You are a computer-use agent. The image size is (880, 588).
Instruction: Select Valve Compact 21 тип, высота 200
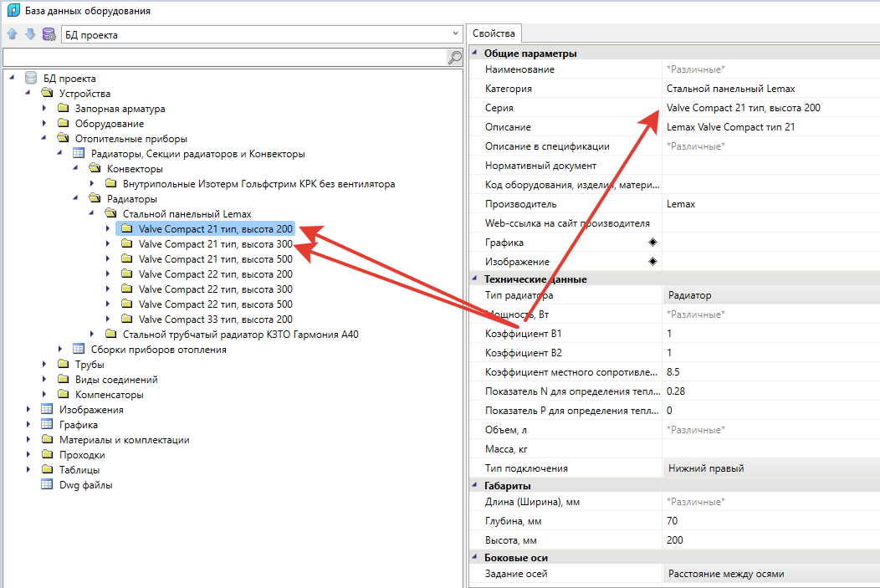216,229
